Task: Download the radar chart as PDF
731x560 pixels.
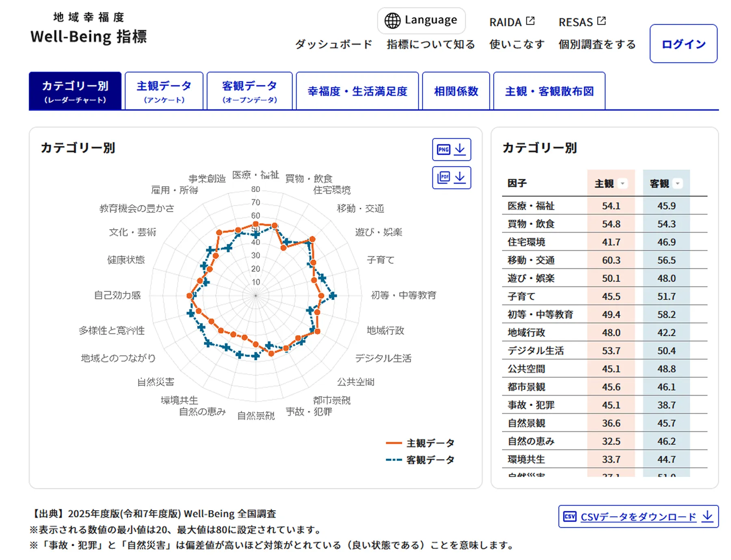Action: click(x=451, y=178)
